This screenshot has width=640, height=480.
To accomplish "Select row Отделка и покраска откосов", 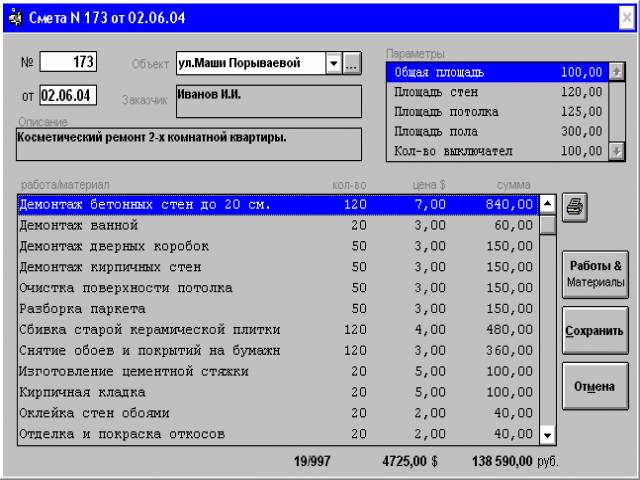I will point(278,434).
